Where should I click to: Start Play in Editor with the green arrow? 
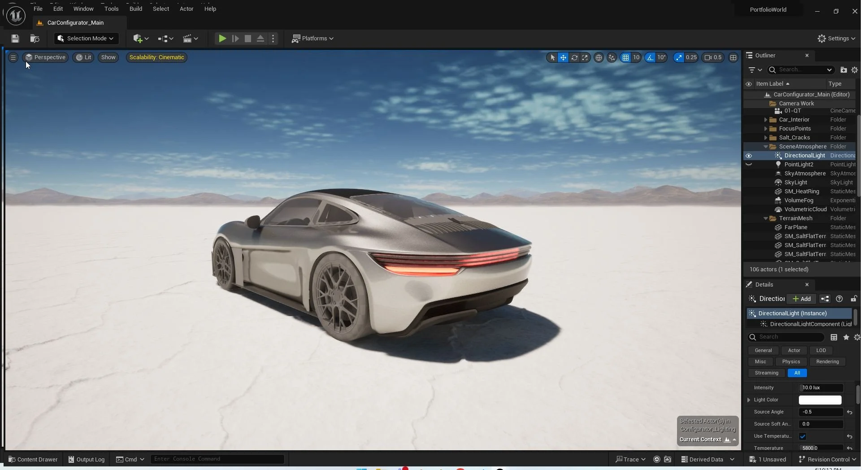click(x=222, y=39)
